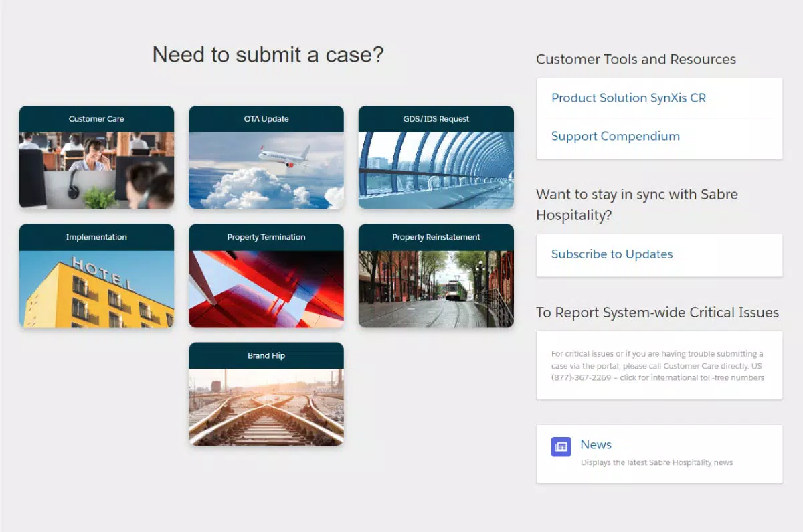Click the News newspaper icon
This screenshot has height=532, width=803.
(561, 446)
